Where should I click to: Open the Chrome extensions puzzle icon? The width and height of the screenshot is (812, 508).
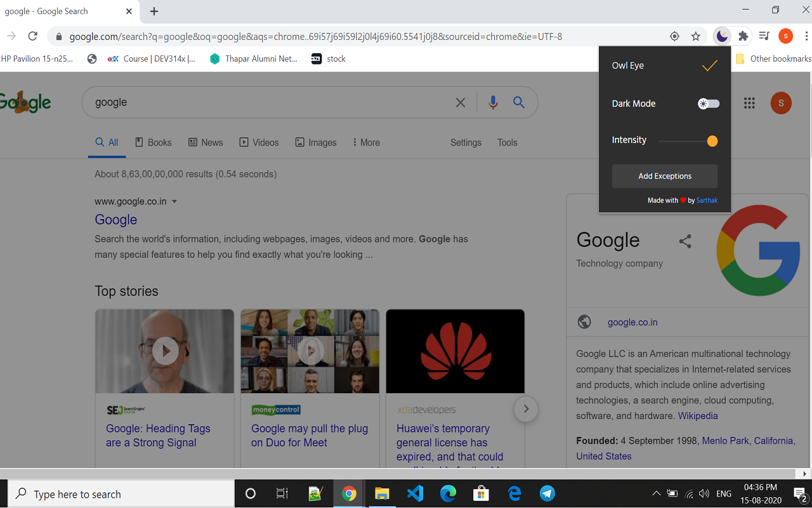742,36
